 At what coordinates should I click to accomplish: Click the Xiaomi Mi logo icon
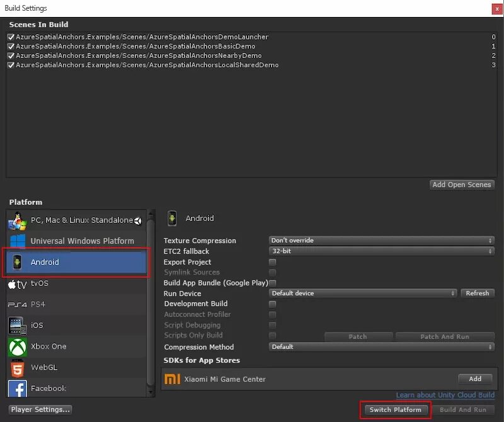pyautogui.click(x=172, y=379)
